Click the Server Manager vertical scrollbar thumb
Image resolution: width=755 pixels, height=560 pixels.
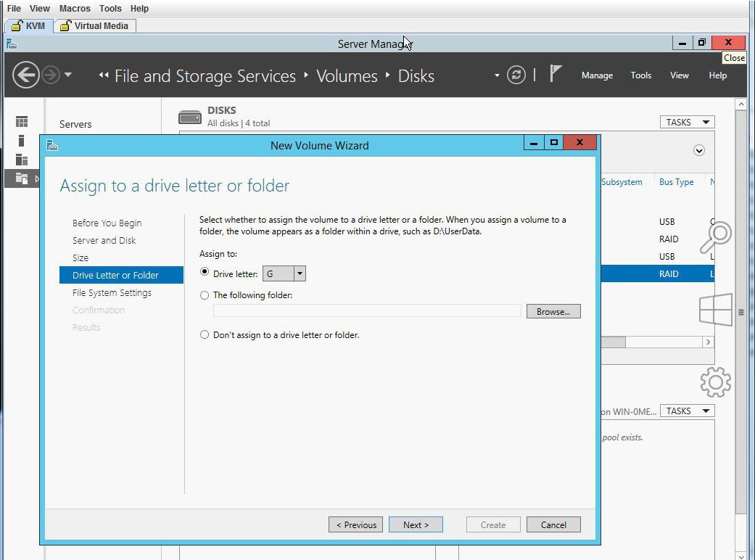[741, 313]
